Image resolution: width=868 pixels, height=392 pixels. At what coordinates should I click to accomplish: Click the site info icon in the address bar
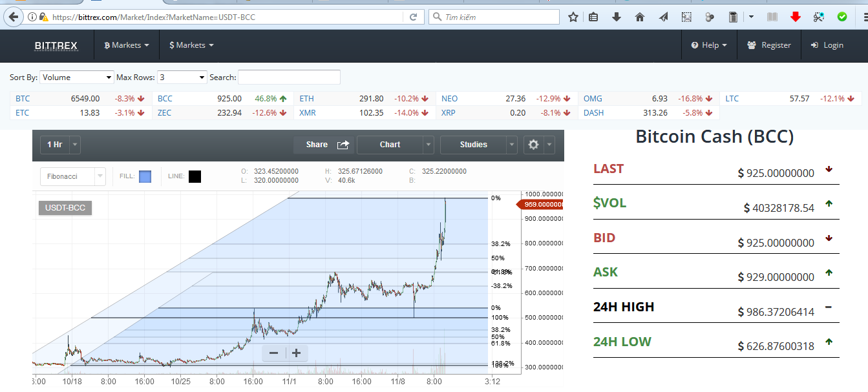tap(32, 17)
